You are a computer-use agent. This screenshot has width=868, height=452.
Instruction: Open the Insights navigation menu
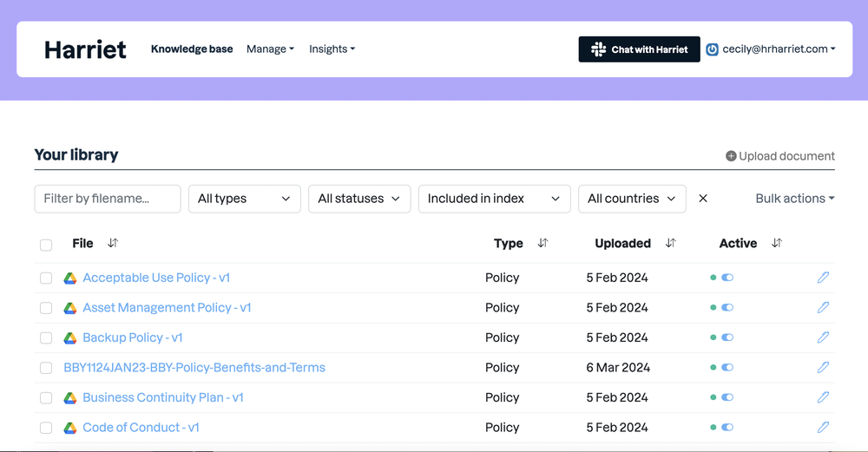(332, 49)
